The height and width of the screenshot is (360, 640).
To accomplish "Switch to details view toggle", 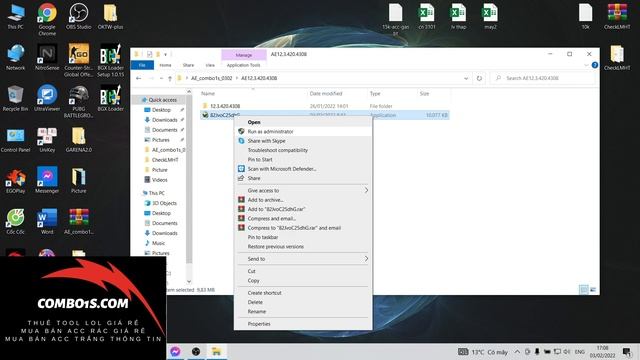I will point(584,289).
